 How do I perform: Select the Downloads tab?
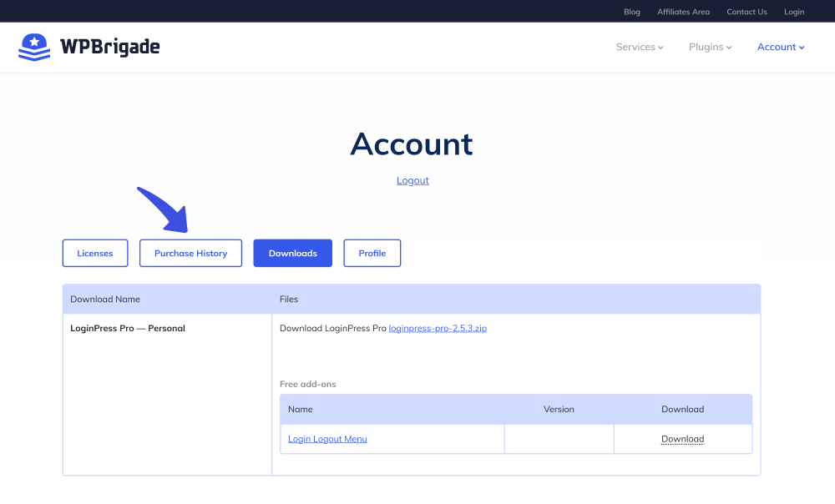[293, 254]
